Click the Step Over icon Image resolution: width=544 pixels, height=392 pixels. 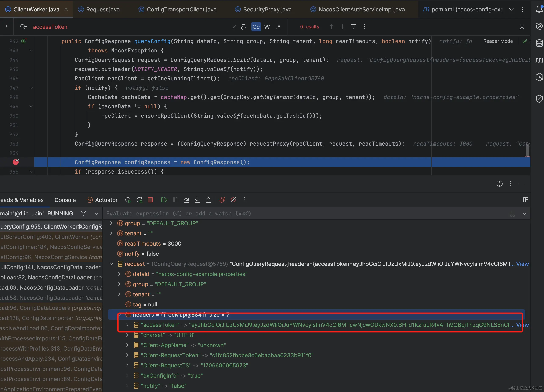[186, 200]
